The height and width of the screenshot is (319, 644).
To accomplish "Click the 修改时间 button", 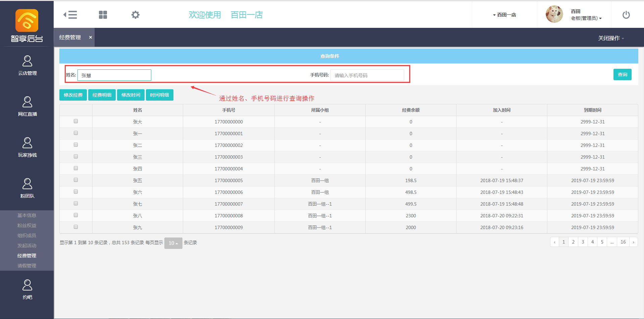I will pyautogui.click(x=131, y=95).
